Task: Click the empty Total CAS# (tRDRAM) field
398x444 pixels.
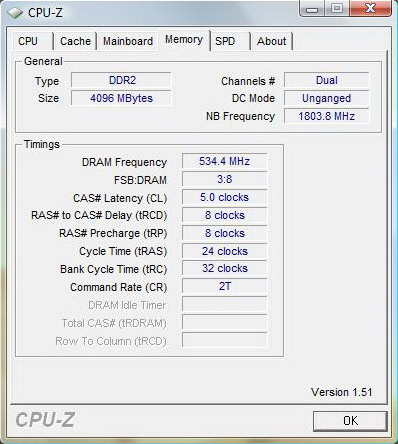Action: pos(225,323)
